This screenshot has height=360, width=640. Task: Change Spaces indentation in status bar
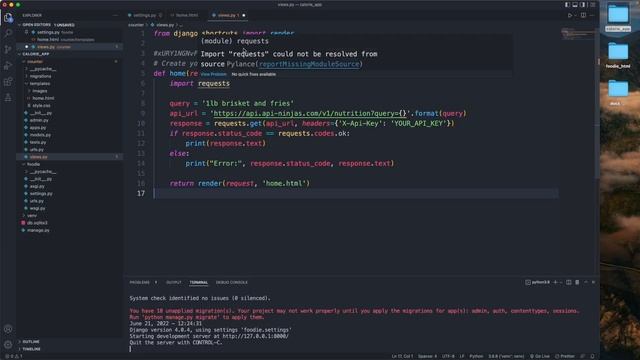(427, 356)
